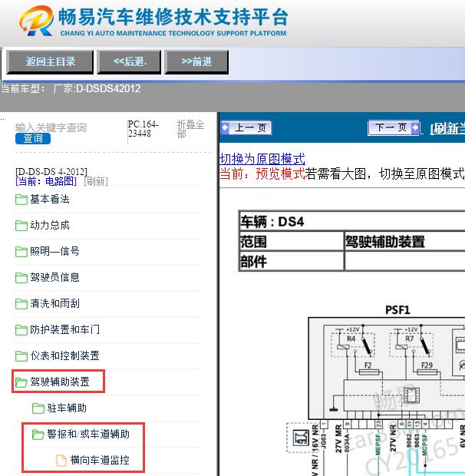Click the 当前：预览模式 status text
Viewport: 465px width, 476px height.
262,174
